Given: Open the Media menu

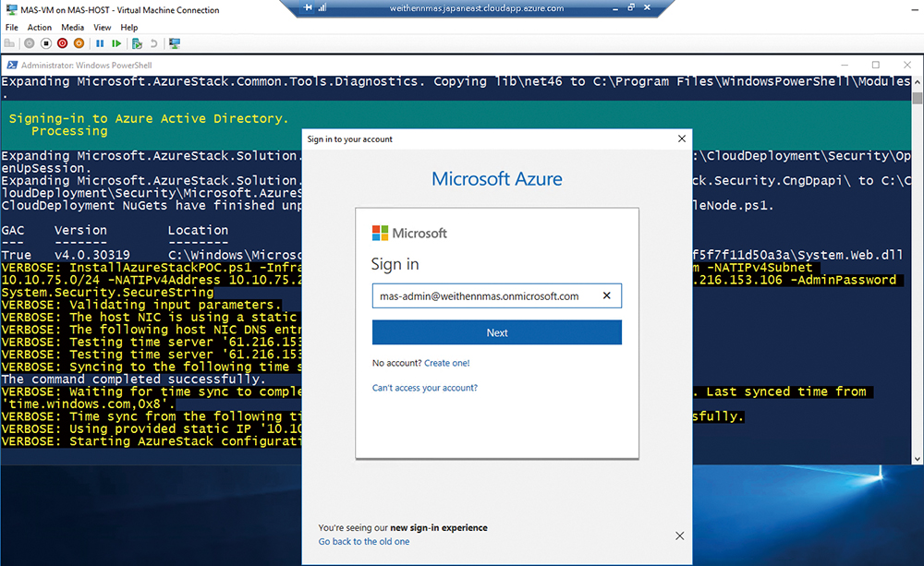Looking at the screenshot, I should [x=72, y=28].
